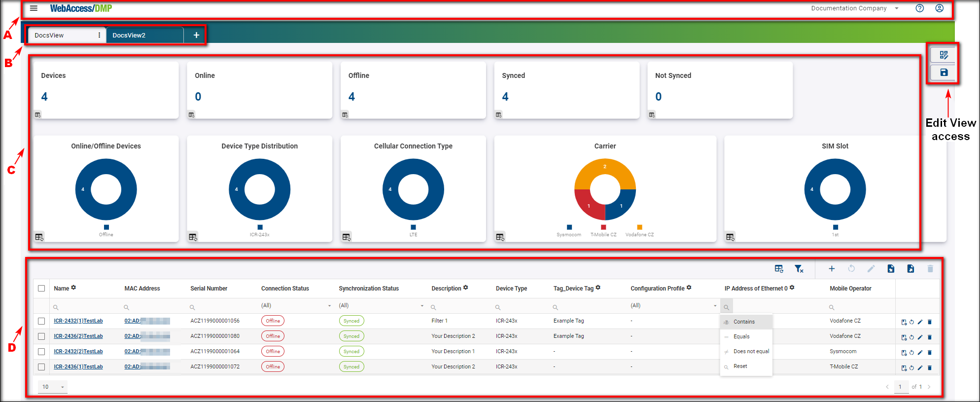980x402 pixels.
Task: Delete the Sysmocom device row using its trash icon
Action: [930, 352]
